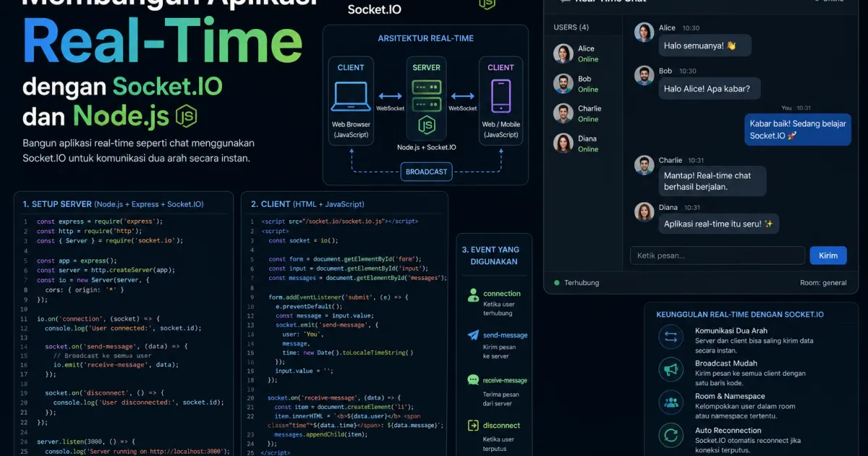This screenshot has width=868, height=456.
Task: Click Diana's avatar beside the seru message
Action: [x=644, y=211]
